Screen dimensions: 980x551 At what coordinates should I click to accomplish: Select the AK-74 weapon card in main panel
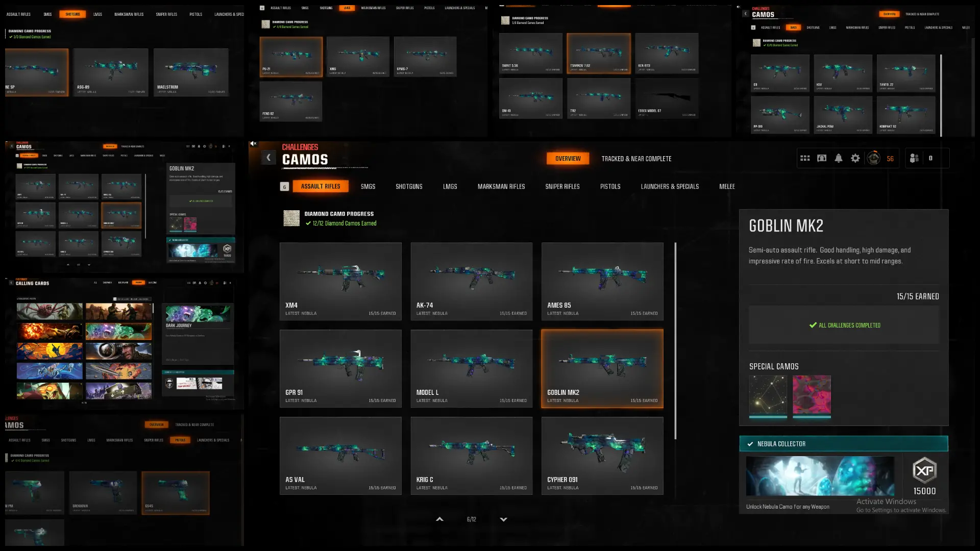[471, 282]
